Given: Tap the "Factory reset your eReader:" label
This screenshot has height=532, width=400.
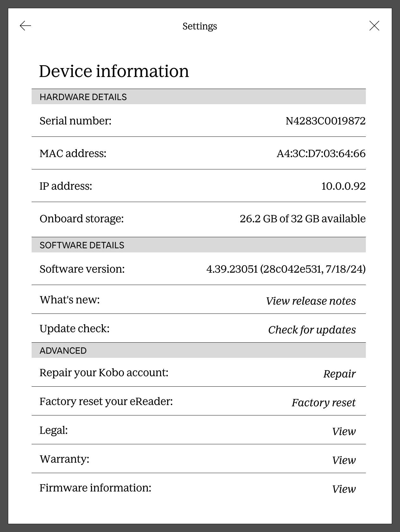Looking at the screenshot, I should click(x=106, y=401).
